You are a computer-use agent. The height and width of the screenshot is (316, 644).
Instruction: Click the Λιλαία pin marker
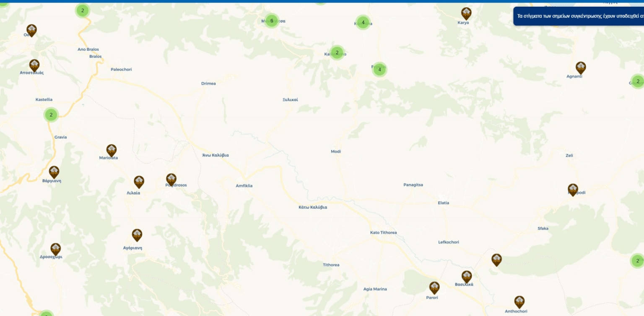[139, 182]
